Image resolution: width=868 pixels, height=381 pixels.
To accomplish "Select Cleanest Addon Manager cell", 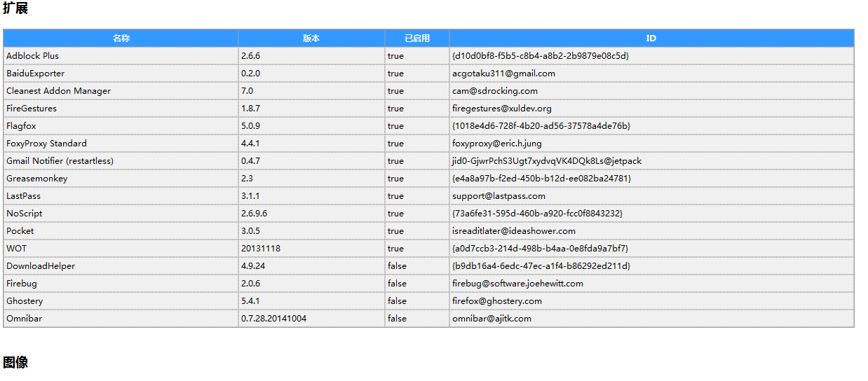I will pos(121,91).
